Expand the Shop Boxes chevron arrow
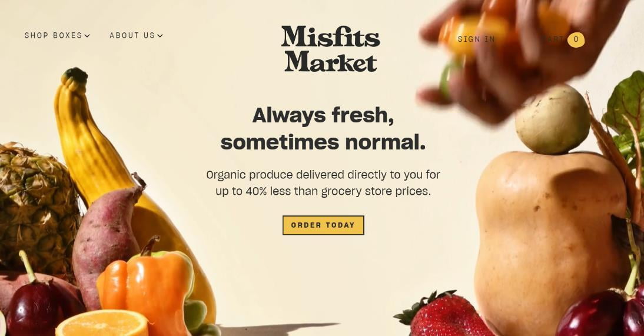The height and width of the screenshot is (336, 644). coord(87,36)
